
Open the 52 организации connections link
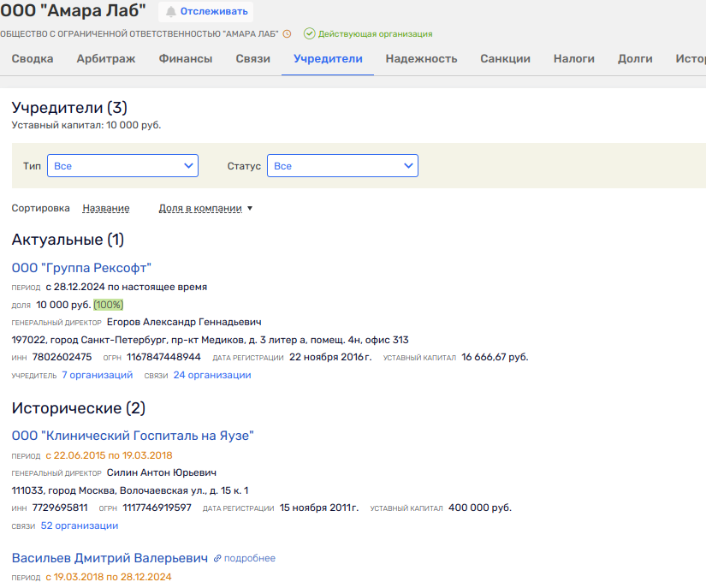(80, 526)
